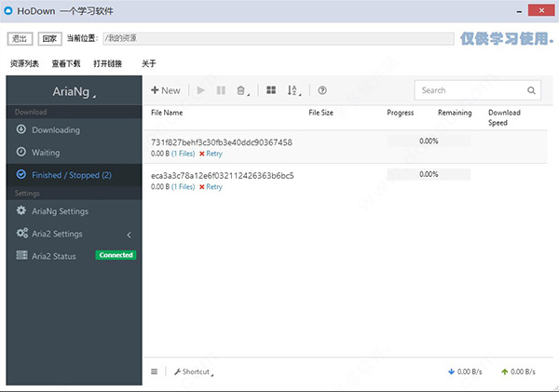Expand Aria2 Settings submenu chevron
This screenshot has height=392, width=559.
click(x=130, y=235)
